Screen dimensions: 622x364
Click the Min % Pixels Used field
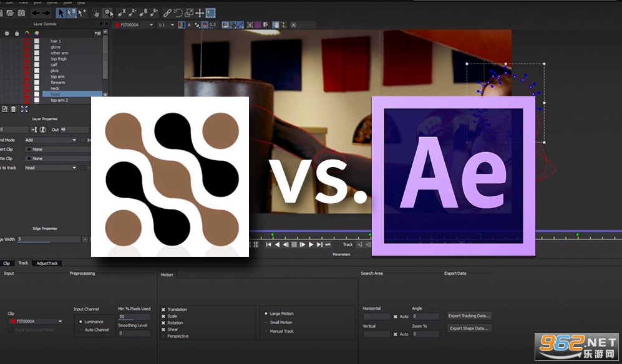[x=134, y=317]
